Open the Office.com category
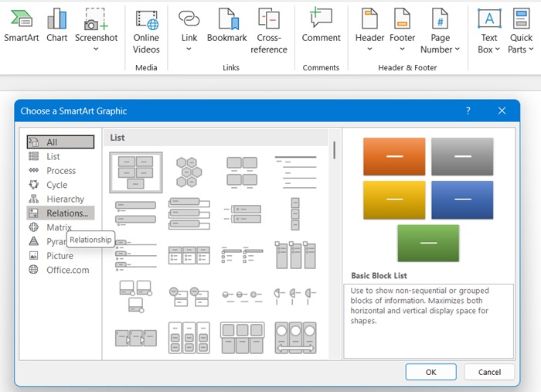Screen dimensions: 541x392 click(60, 270)
